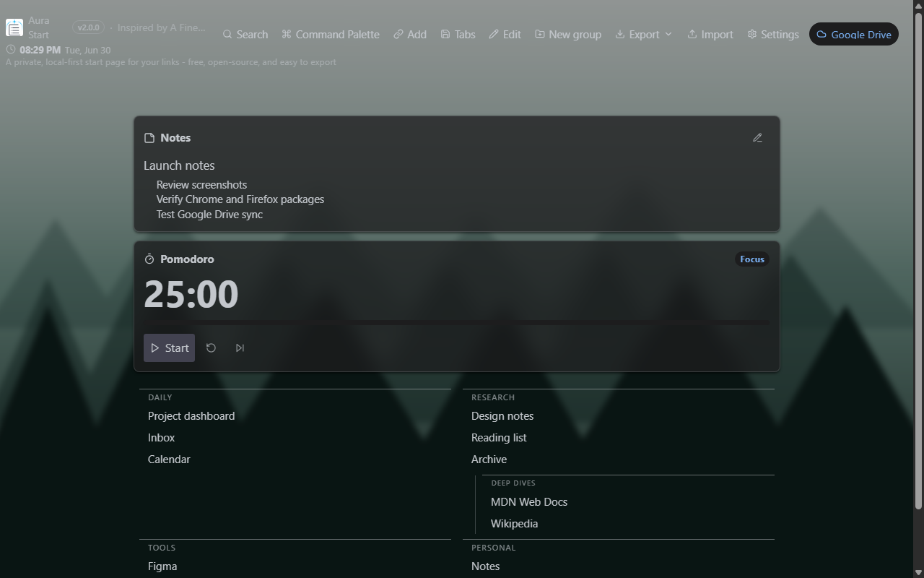Click the v2.0.0 version badge
The image size is (924, 578).
(x=88, y=27)
